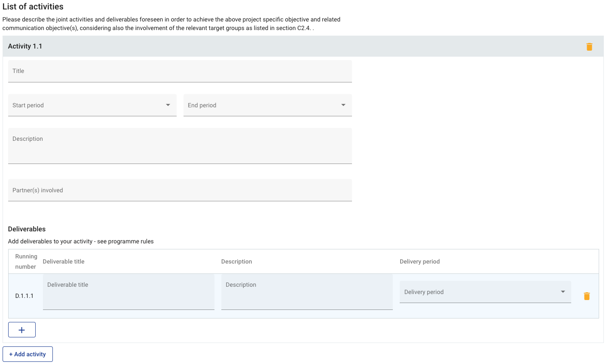Image resolution: width=609 pixels, height=364 pixels.
Task: Select the Deliverable title column header
Action: [64, 261]
